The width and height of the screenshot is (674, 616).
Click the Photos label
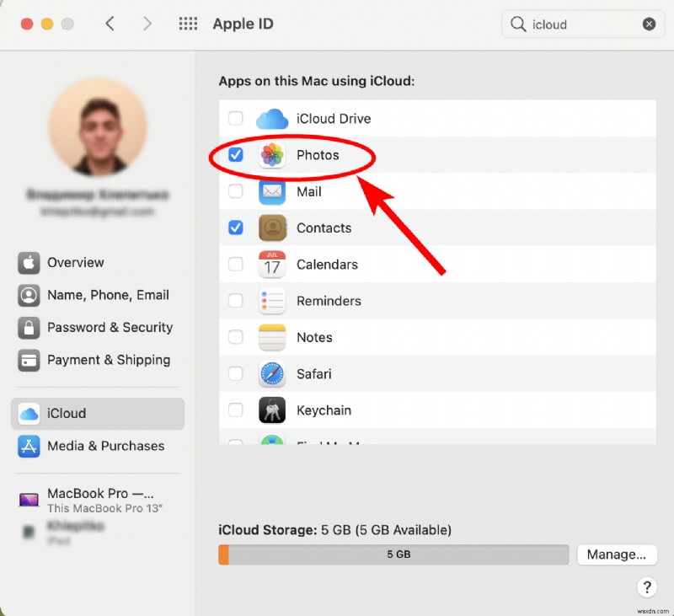tap(318, 155)
